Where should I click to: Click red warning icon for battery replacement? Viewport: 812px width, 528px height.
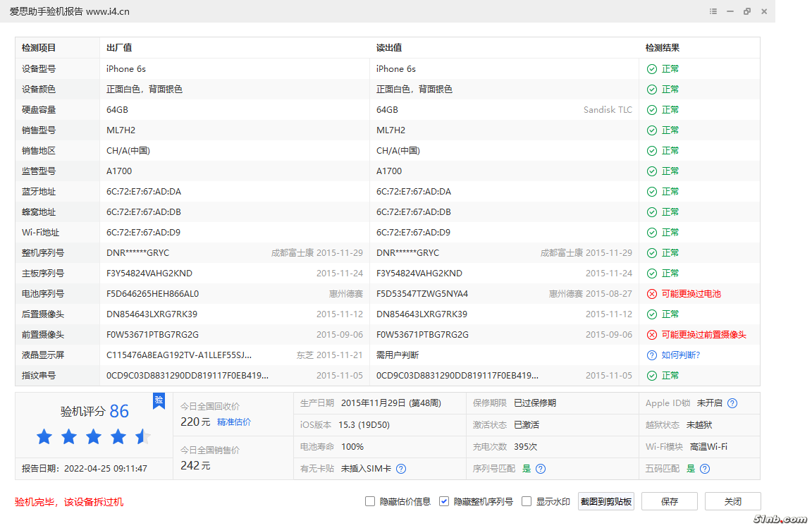coord(652,294)
